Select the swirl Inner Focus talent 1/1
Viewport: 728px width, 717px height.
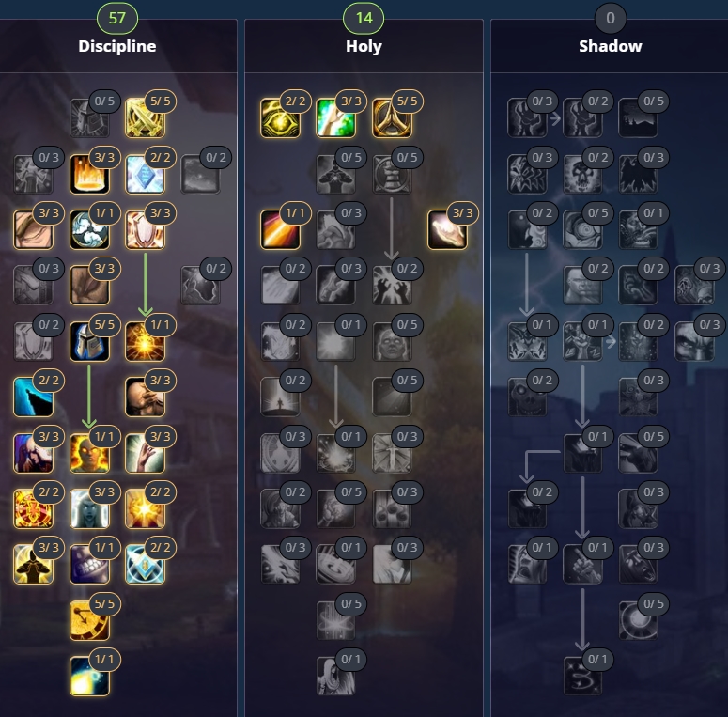(x=89, y=229)
